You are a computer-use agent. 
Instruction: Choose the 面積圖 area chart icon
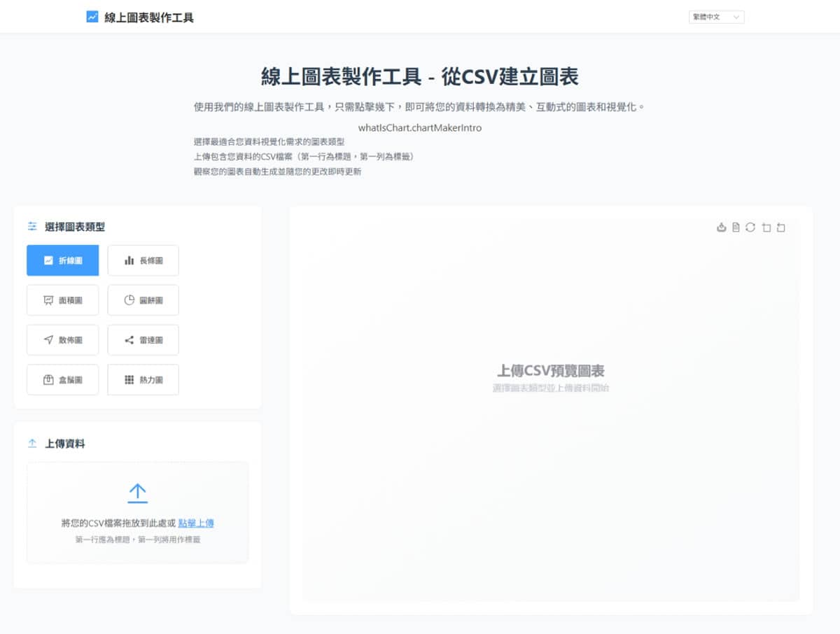[62, 300]
